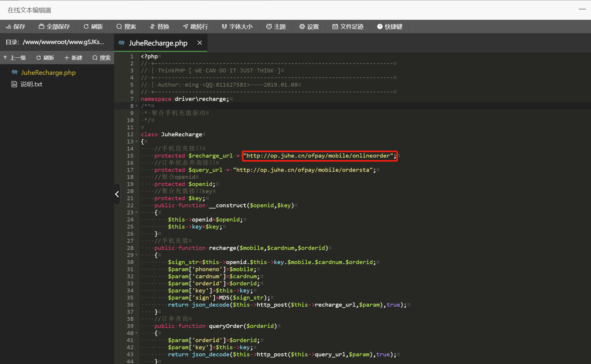Fold the comment block at line 8
The height and width of the screenshot is (364, 591).
[137, 106]
